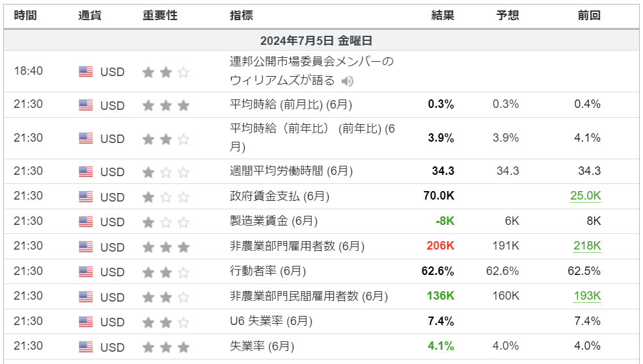Click the time 18:40
643x364 pixels.
[28, 71]
